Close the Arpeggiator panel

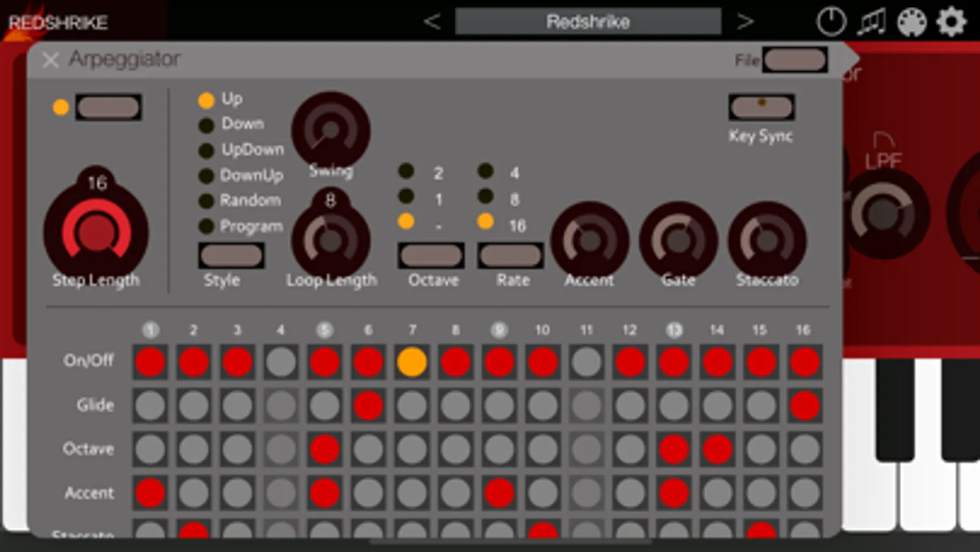[50, 60]
